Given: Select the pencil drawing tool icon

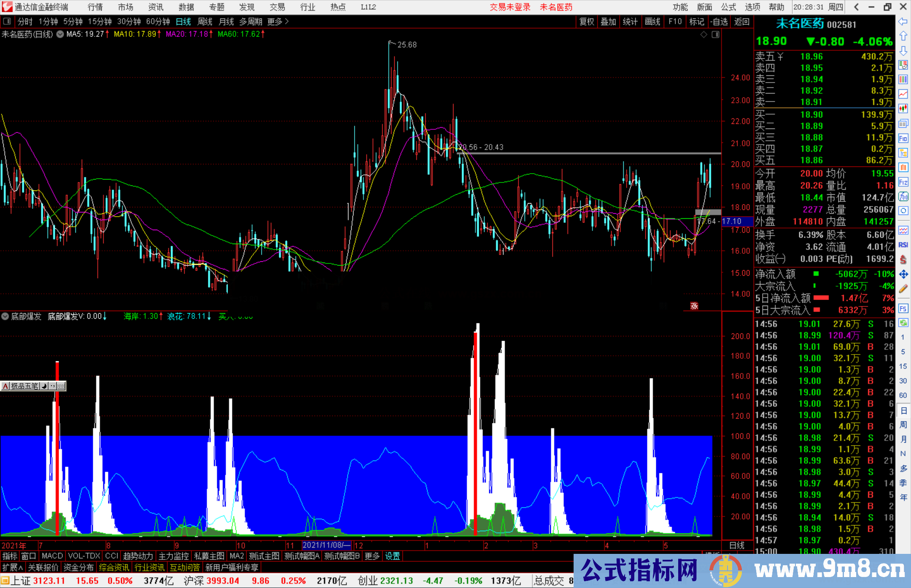Looking at the screenshot, I should click(903, 289).
